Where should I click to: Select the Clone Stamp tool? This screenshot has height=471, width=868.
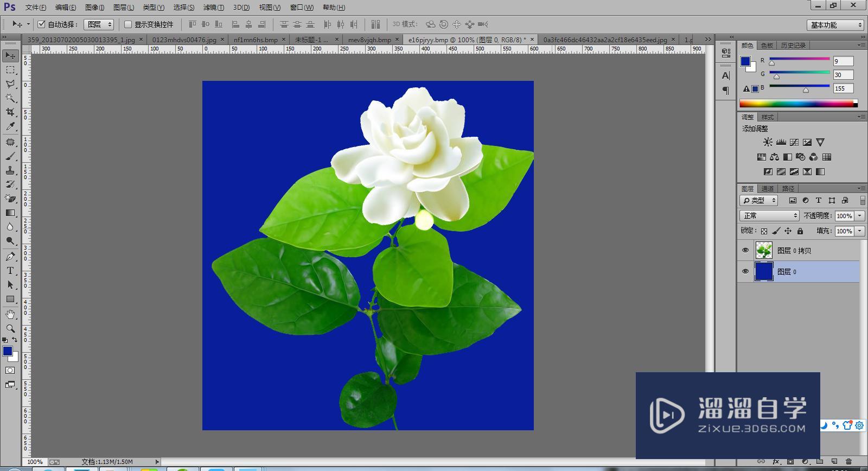(10, 170)
